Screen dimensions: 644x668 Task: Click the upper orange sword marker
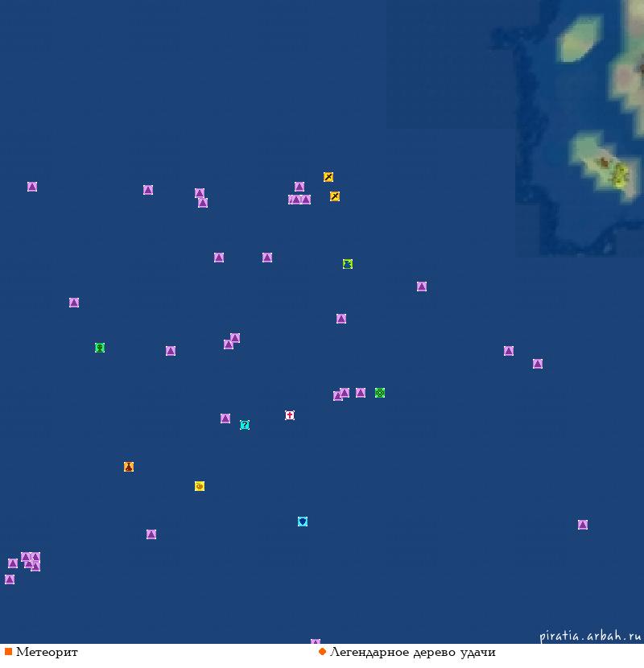click(328, 177)
